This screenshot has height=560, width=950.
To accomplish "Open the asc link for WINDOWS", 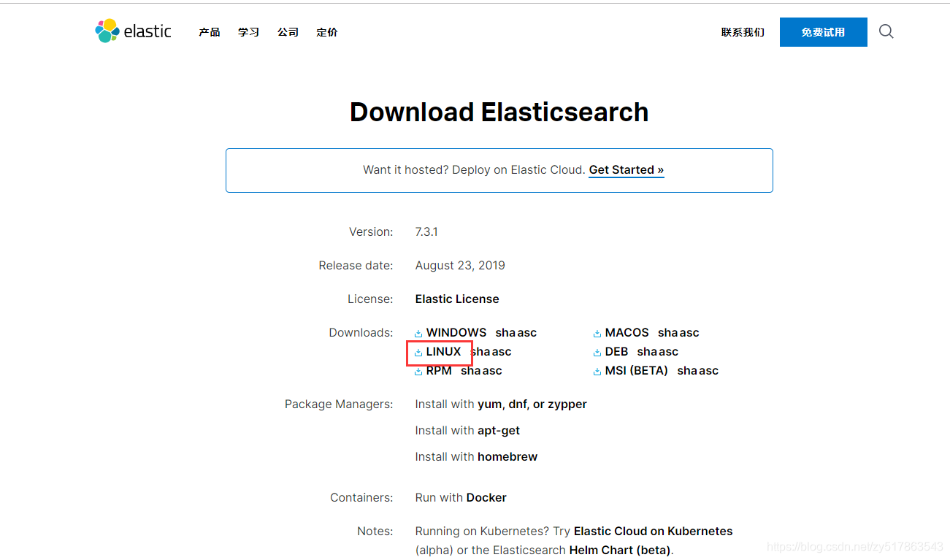I will pos(526,332).
